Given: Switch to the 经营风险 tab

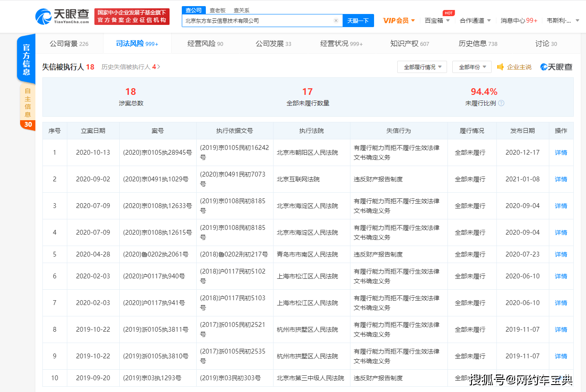Looking at the screenshot, I should pyautogui.click(x=205, y=44).
